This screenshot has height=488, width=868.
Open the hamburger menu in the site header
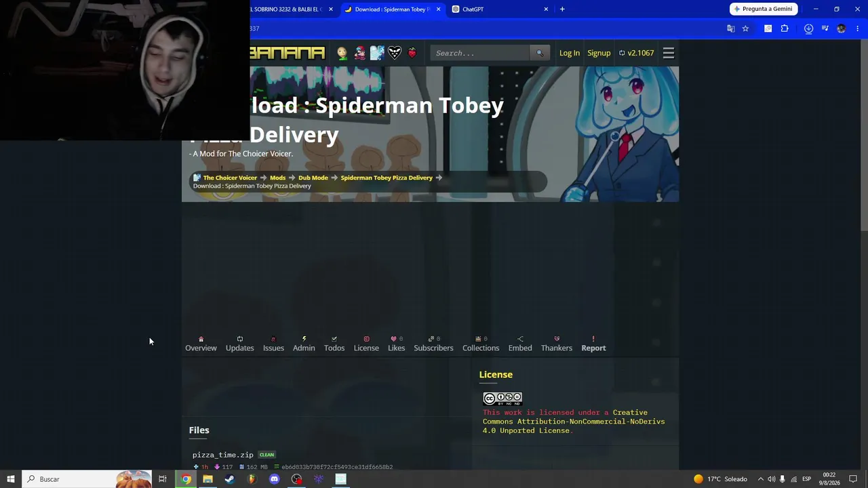(x=669, y=53)
